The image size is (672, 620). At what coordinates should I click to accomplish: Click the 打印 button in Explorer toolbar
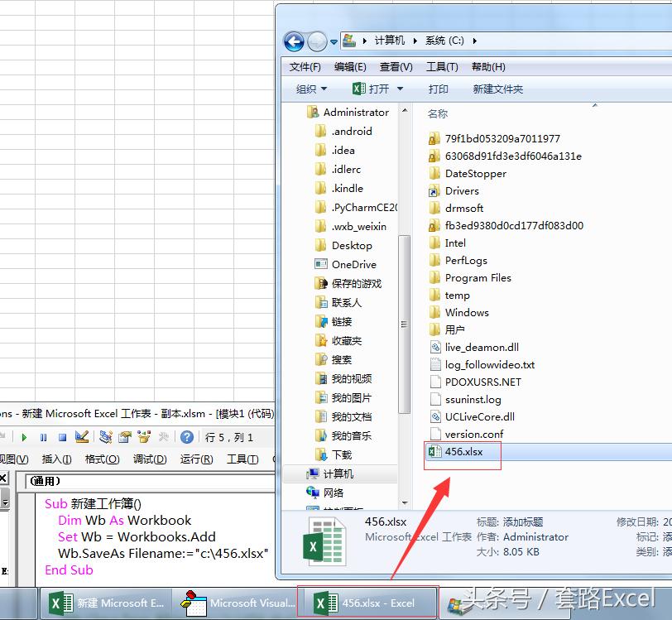point(438,89)
